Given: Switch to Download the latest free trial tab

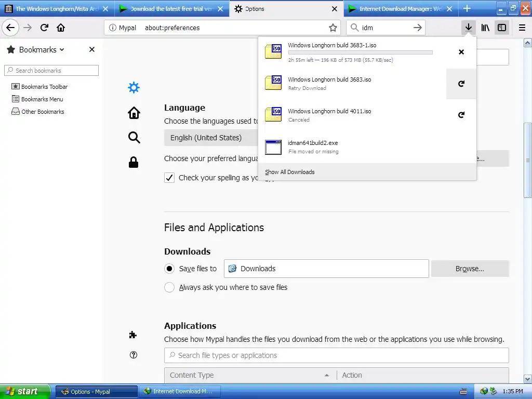Looking at the screenshot, I should coord(171,9).
